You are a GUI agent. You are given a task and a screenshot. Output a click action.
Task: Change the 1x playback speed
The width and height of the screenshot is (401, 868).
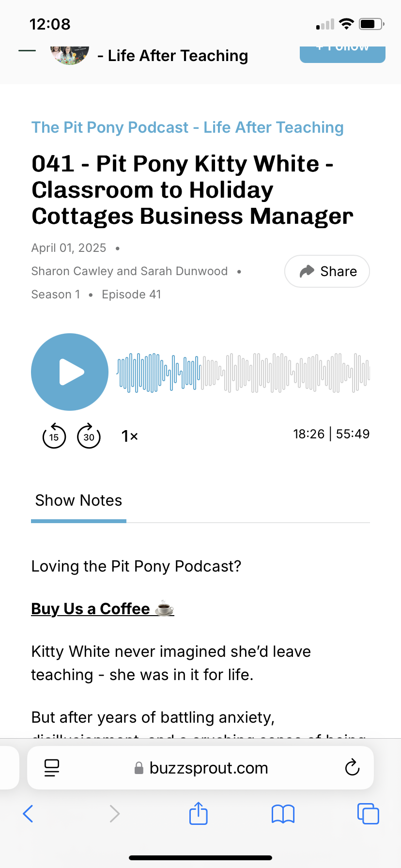(x=129, y=436)
